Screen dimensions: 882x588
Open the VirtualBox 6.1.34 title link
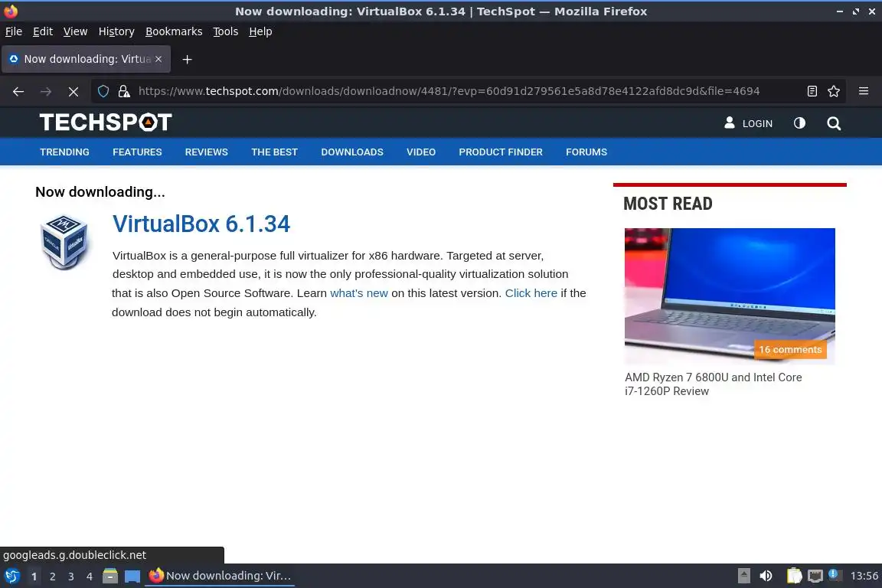point(201,224)
